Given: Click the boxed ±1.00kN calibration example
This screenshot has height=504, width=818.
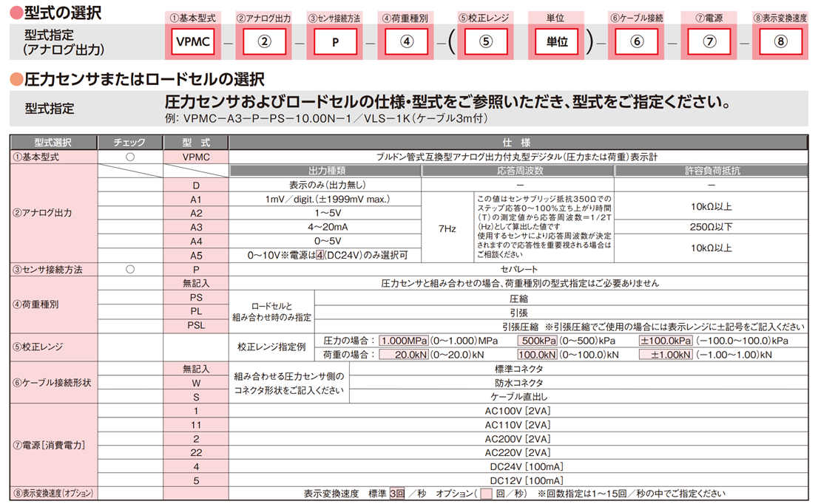Looking at the screenshot, I should tap(666, 355).
